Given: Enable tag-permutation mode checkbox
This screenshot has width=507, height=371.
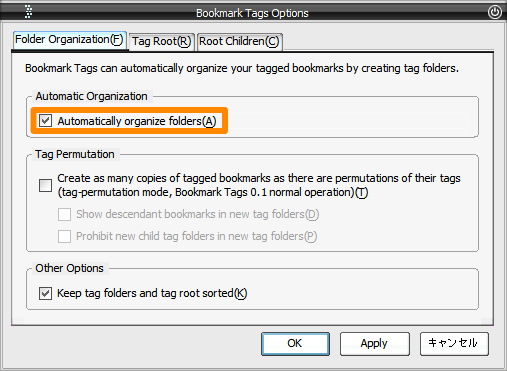Looking at the screenshot, I should [45, 185].
